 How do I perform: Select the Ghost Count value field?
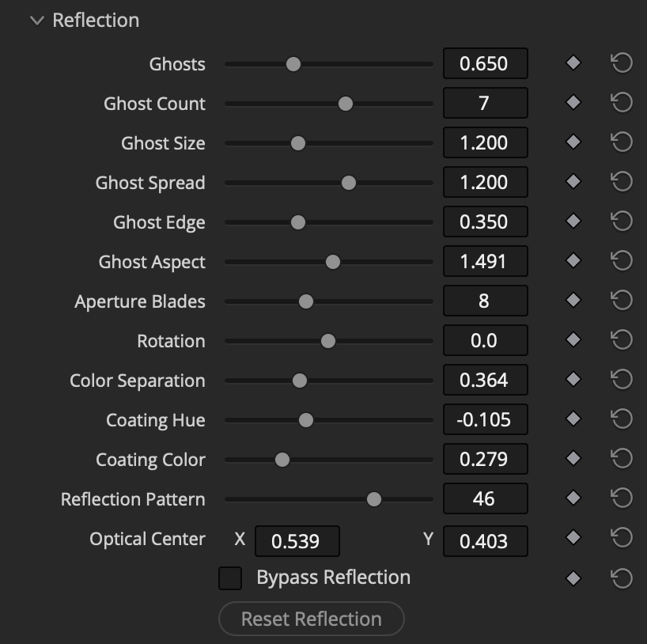pos(486,103)
